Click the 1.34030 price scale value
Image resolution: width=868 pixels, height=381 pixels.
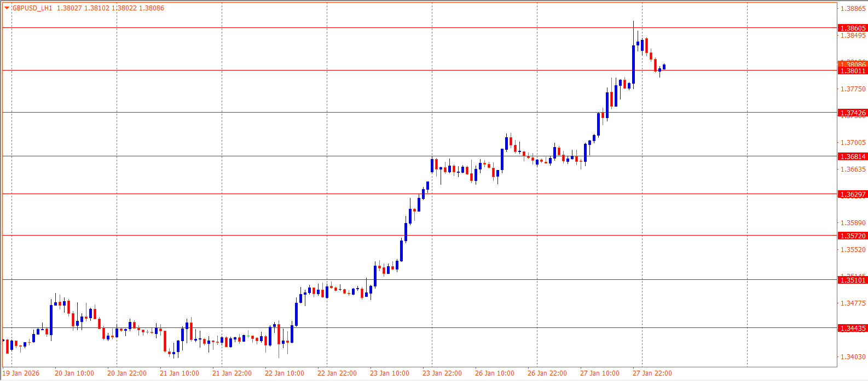(853, 357)
